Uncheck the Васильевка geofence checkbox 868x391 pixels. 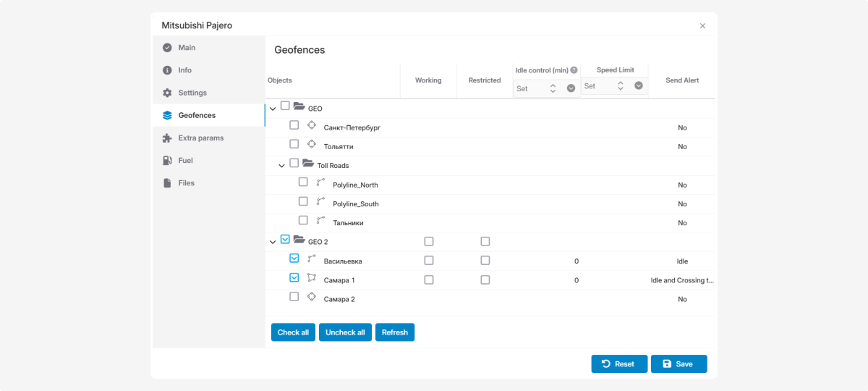(294, 258)
